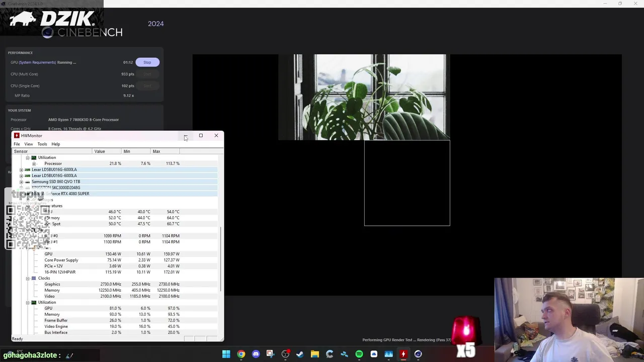Image resolution: width=644 pixels, height=362 pixels.
Task: Open the gray C-logo app in the taskbar
Action: point(330,354)
